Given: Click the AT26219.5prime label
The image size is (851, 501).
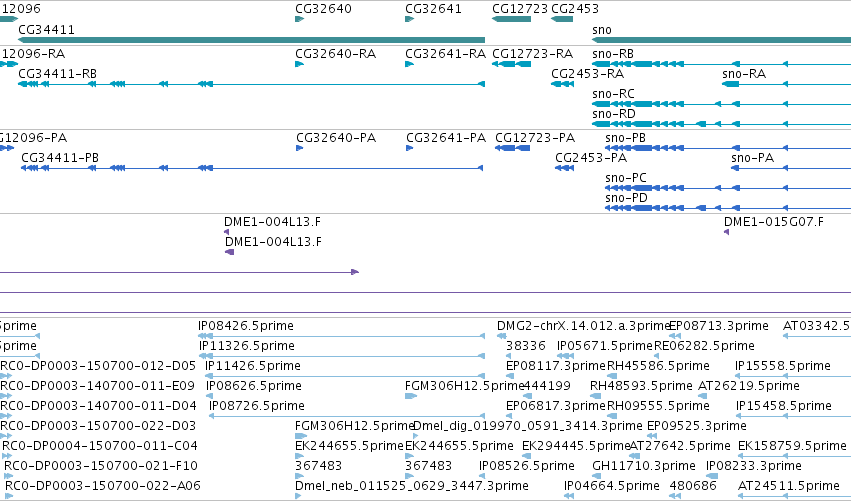Looking at the screenshot, I should point(748,386).
